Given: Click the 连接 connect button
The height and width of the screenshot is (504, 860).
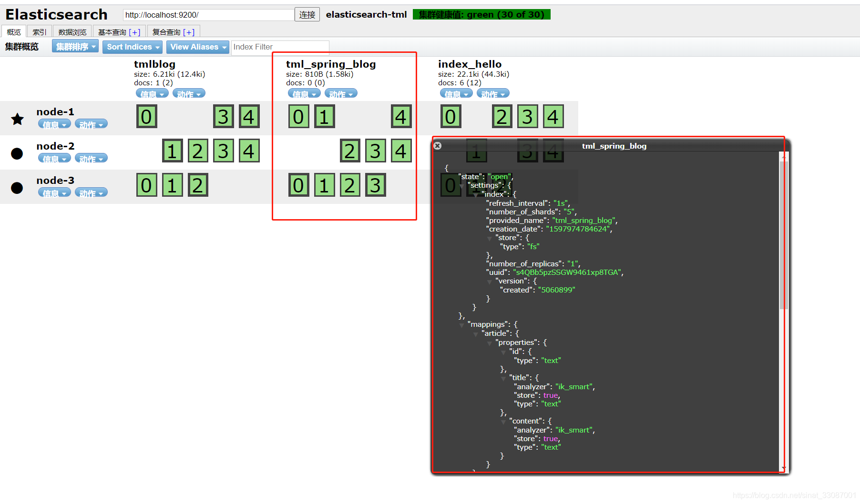Looking at the screenshot, I should click(x=307, y=15).
